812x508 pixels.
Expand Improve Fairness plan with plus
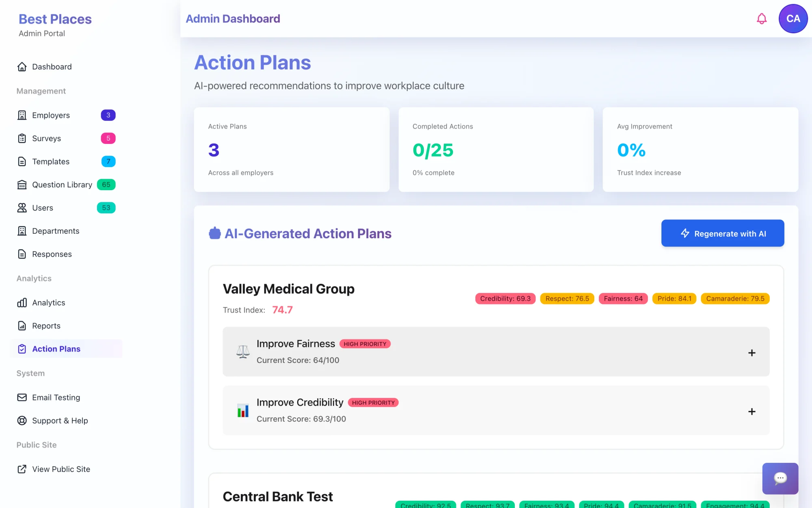[x=752, y=353]
